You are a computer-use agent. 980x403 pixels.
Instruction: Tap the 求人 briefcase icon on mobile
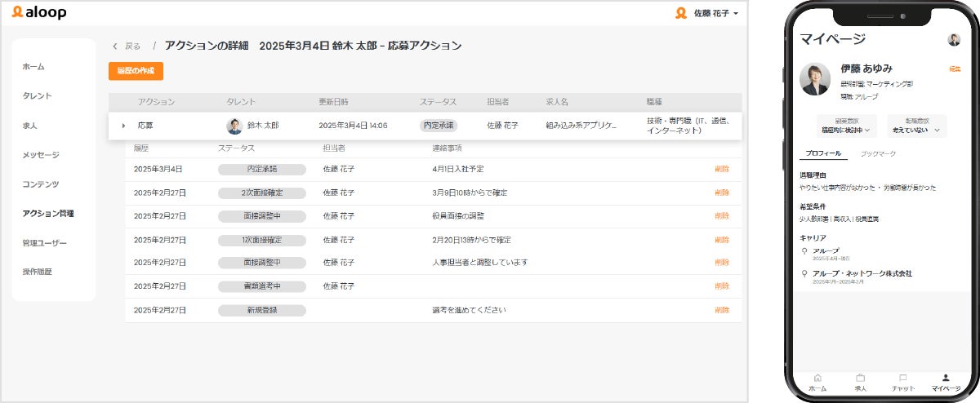pyautogui.click(x=860, y=378)
